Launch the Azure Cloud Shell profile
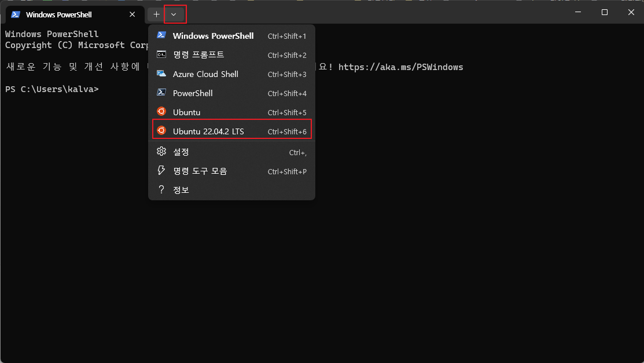The image size is (644, 363). [x=231, y=74]
